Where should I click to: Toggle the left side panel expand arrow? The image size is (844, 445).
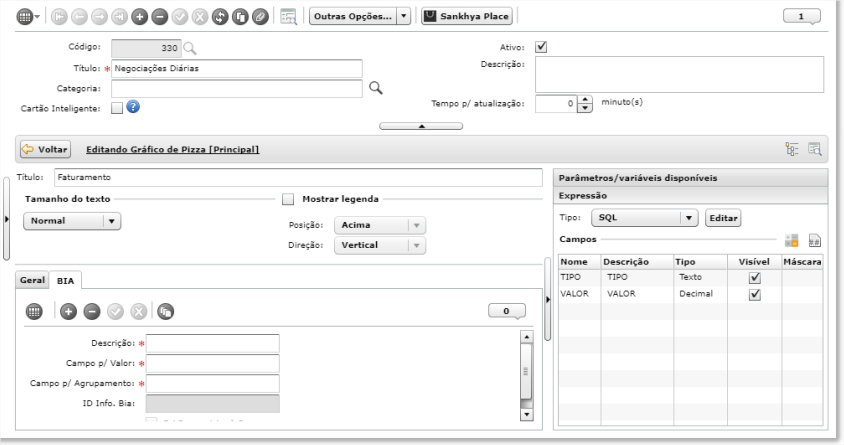coord(6,219)
